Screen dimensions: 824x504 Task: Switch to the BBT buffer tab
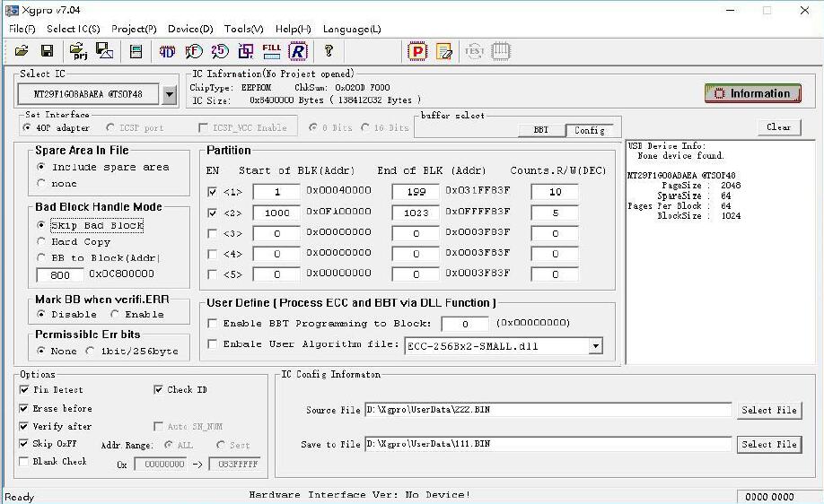coord(541,130)
